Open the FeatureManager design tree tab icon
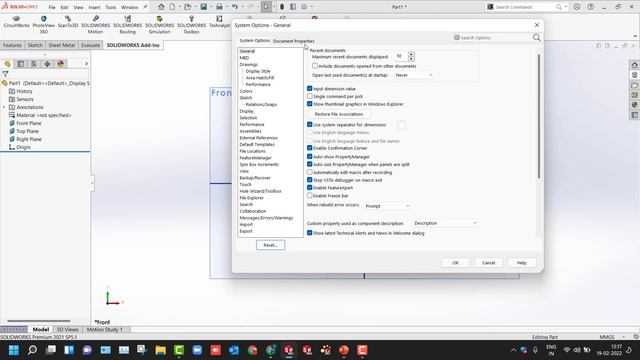Screen dimensions: 640x360 coord(7,64)
